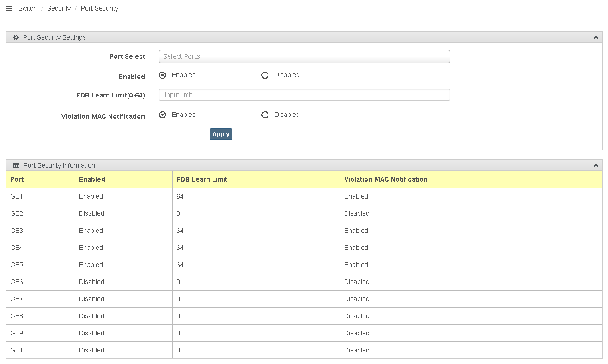Enable Violation MAC Notification radio
The image size is (608, 364).
[163, 115]
